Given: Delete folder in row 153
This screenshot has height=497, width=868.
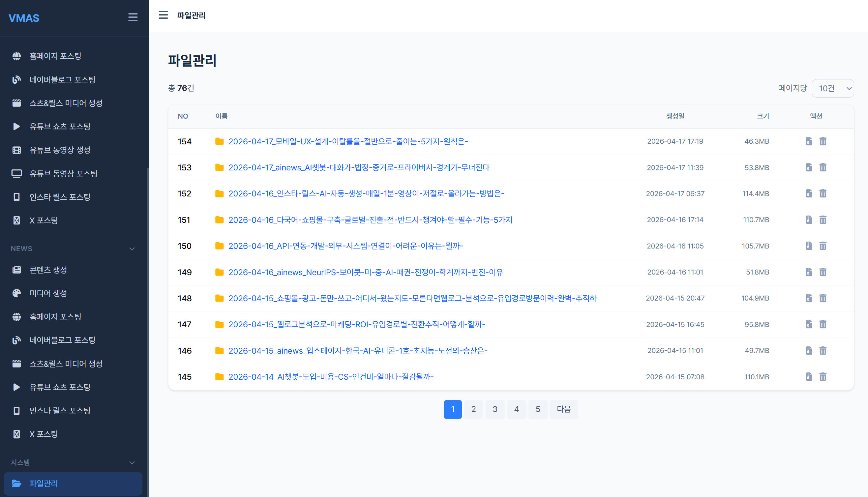Looking at the screenshot, I should coord(823,168).
